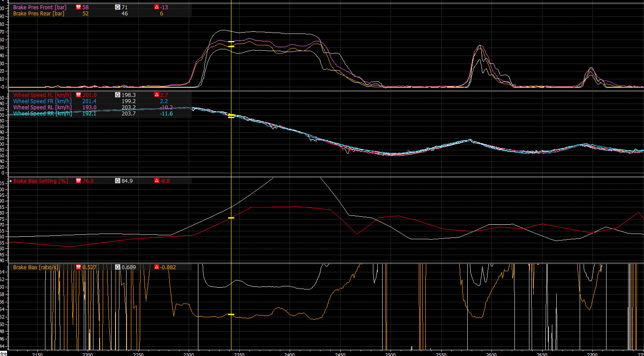Viewport: 644px width, 356px height.
Task: Click the small square marker before Brake Bias Setting
Action: tap(11, 181)
